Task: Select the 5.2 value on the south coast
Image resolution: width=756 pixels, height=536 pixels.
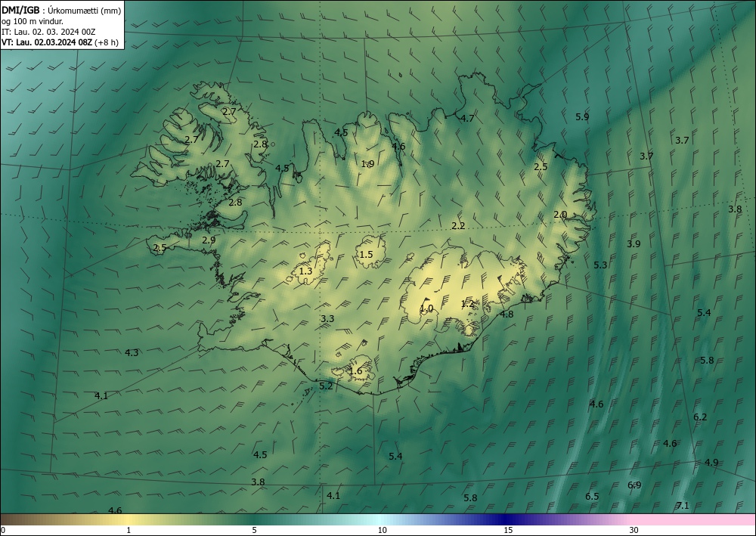Action: (326, 386)
